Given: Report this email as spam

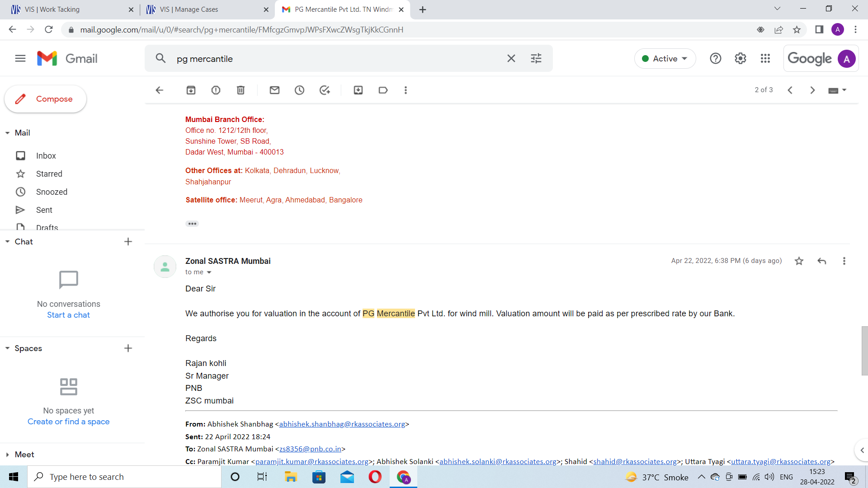Looking at the screenshot, I should 216,90.
